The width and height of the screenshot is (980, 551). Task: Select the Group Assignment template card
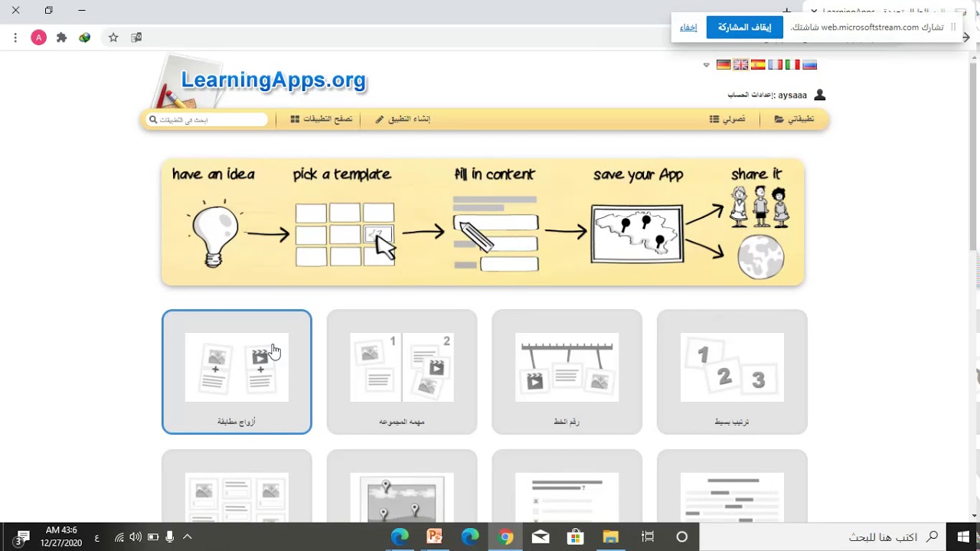402,372
